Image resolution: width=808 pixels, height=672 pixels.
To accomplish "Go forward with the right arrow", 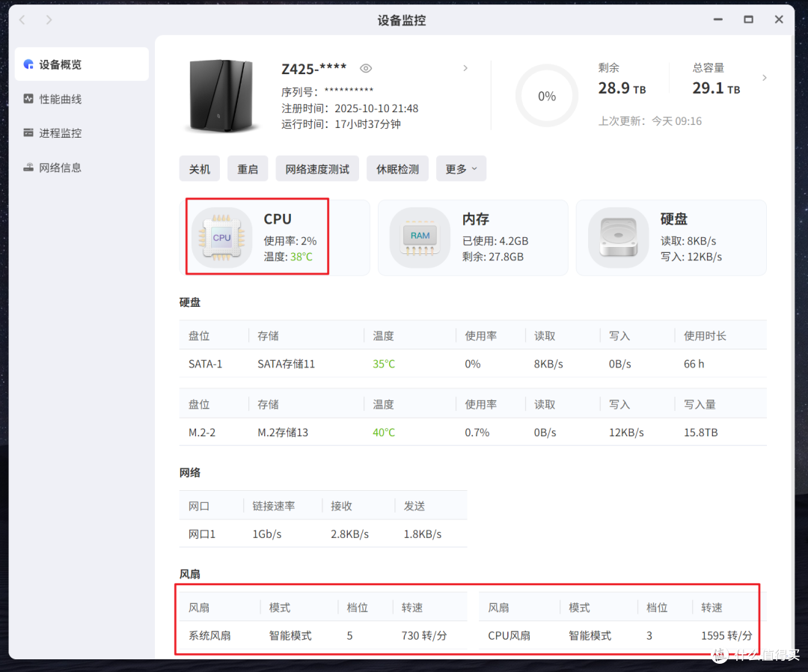I will (49, 19).
